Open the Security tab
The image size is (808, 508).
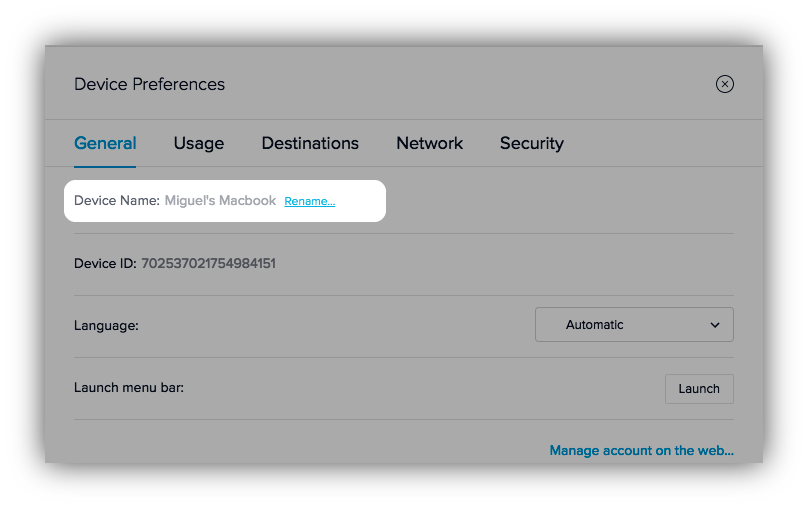tap(531, 143)
